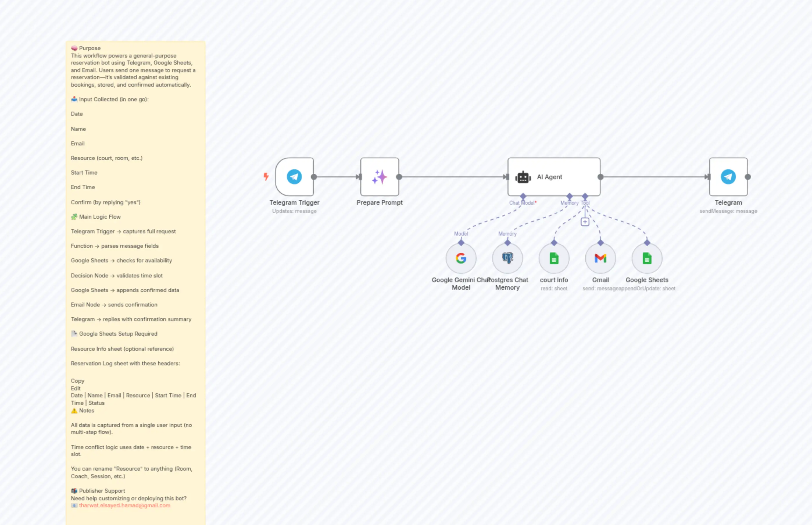The image size is (812, 525).
Task: Select the court info Google Sheets icon
Action: click(554, 258)
